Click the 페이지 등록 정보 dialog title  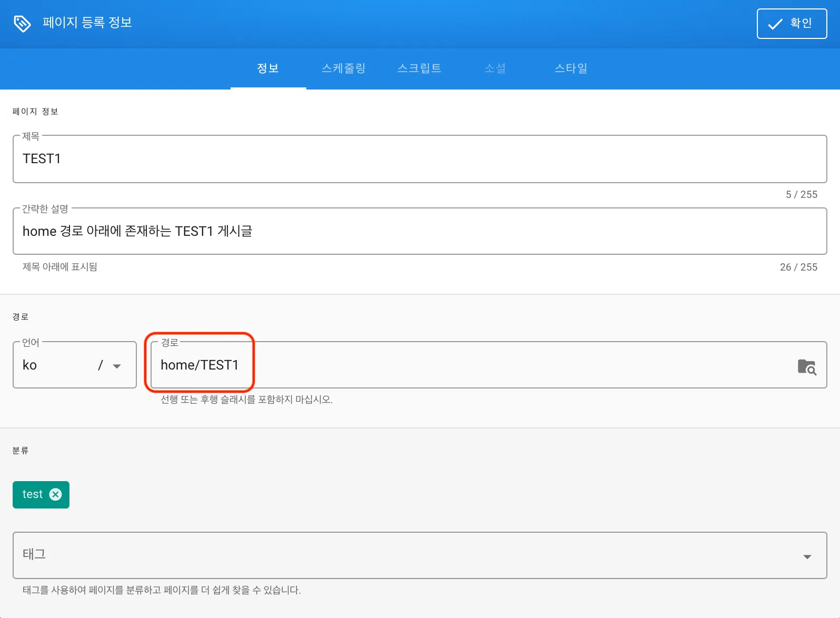pos(87,23)
